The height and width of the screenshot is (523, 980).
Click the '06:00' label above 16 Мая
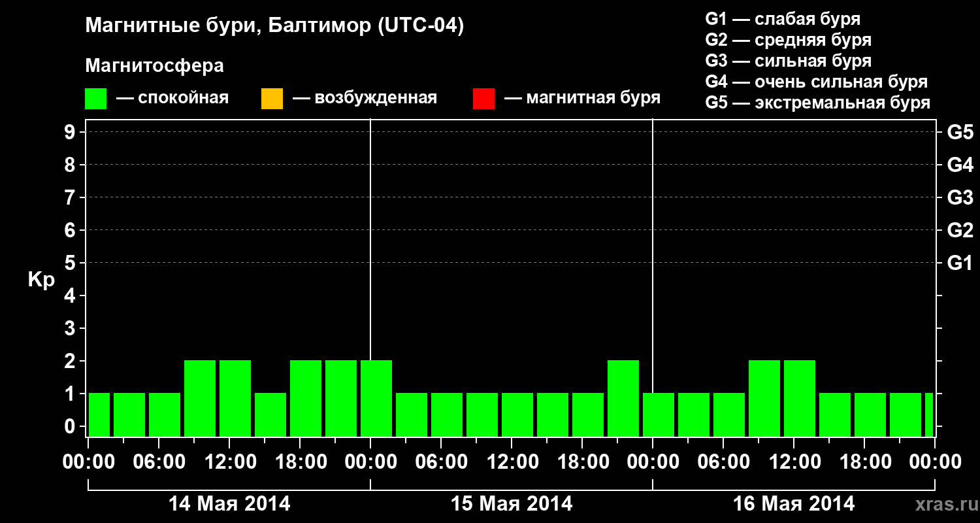723,462
